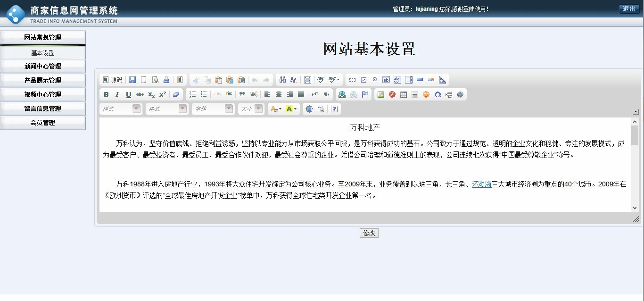Insert a Radio Button form element

[375, 80]
